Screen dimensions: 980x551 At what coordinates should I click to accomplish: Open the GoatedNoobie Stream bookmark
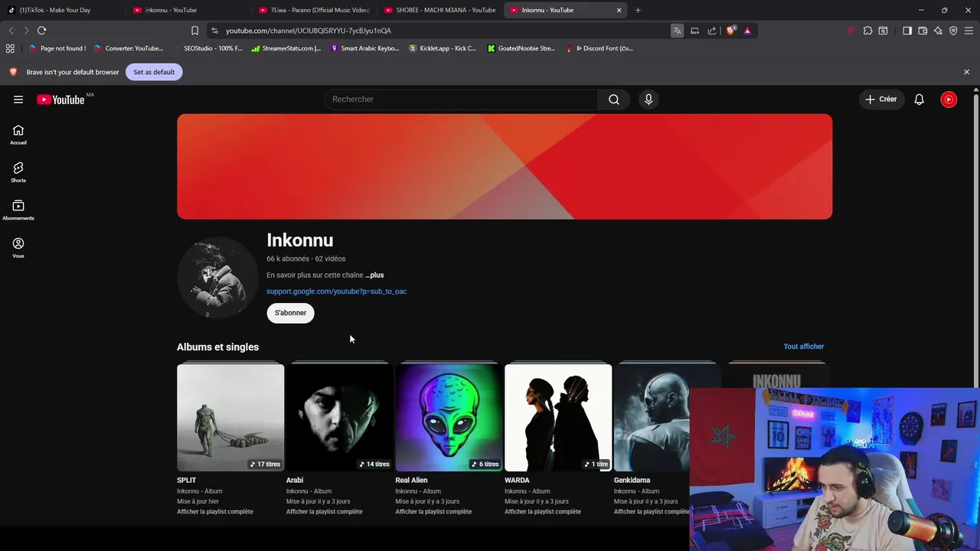(x=521, y=48)
